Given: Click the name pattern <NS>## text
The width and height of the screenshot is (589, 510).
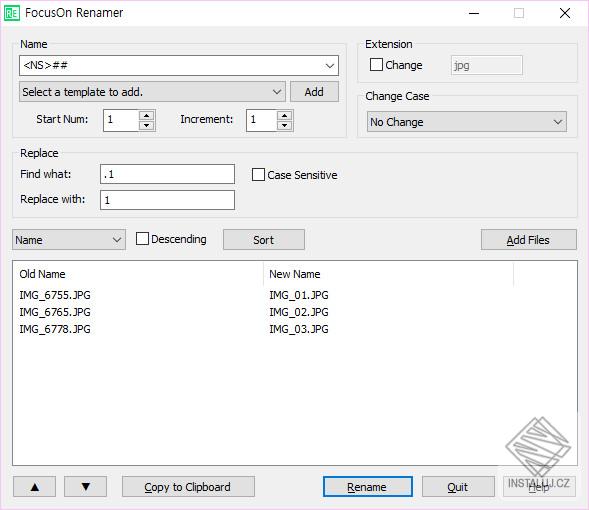Looking at the screenshot, I should point(45,65).
